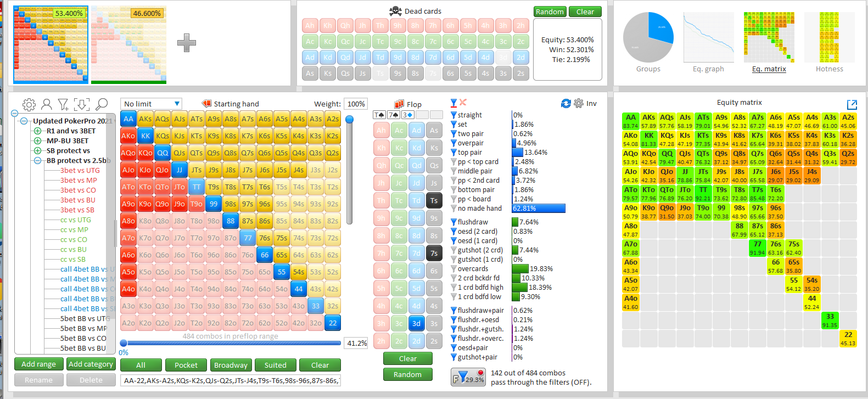Click the 41.2% range percent field

[x=356, y=343]
